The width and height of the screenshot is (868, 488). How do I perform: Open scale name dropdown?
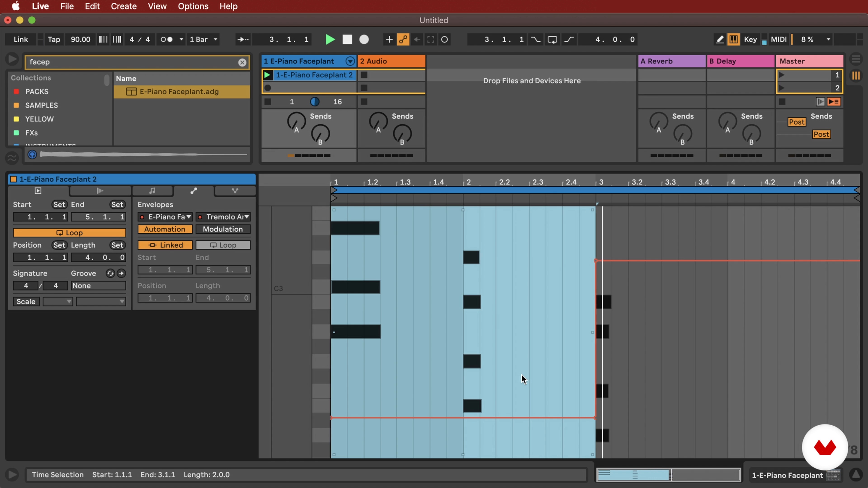point(101,301)
